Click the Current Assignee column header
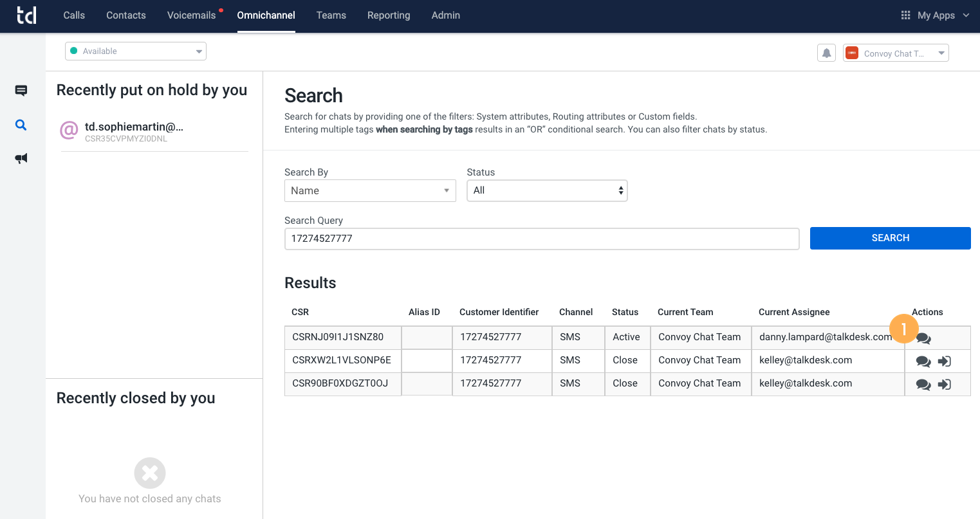Viewport: 980px width, 519px height. click(794, 312)
